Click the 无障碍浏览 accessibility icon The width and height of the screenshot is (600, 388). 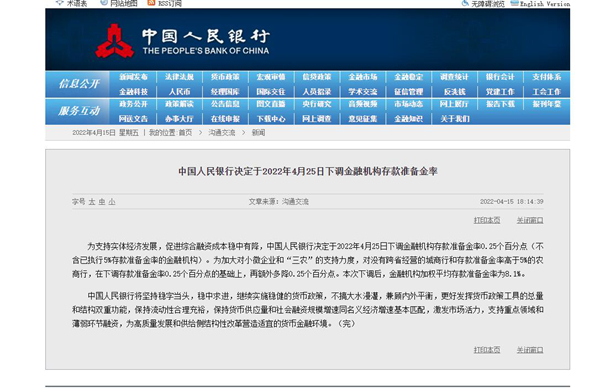coord(466,3)
